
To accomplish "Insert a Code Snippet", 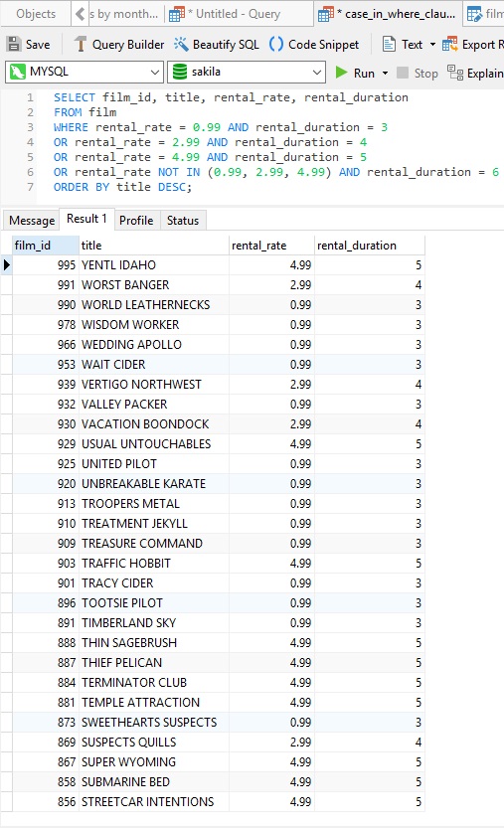I will 314,45.
